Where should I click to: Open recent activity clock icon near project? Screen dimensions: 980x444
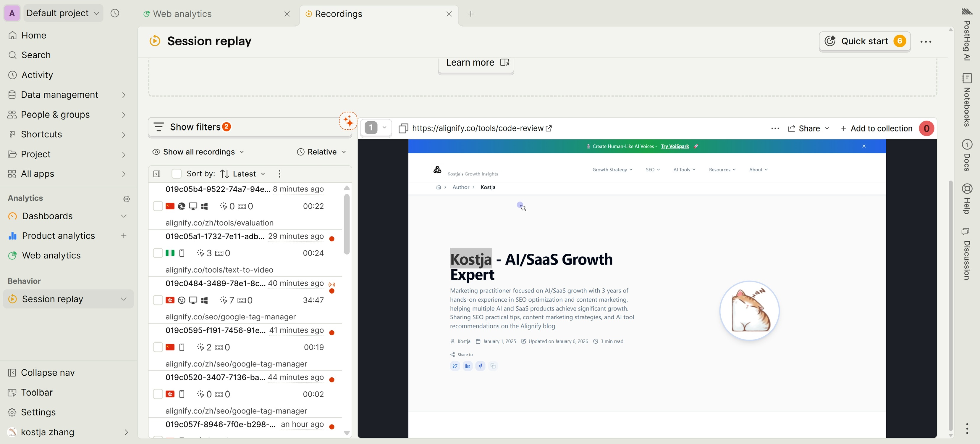114,13
